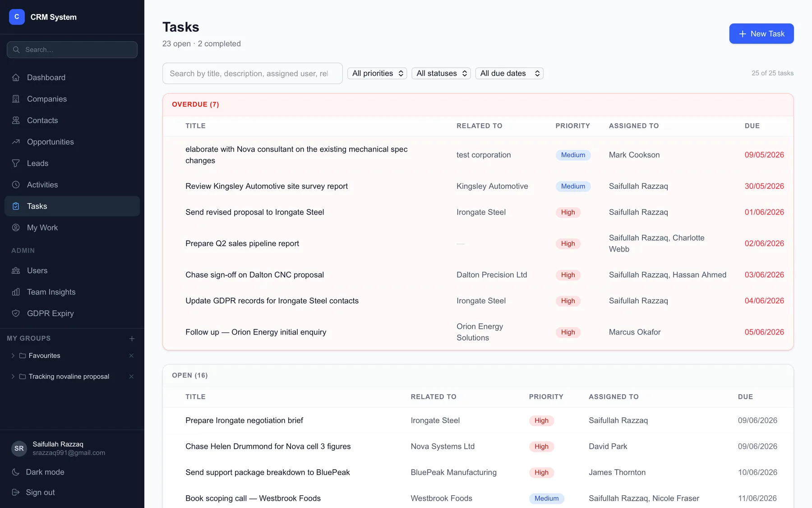
Task: Click the SR user avatar
Action: pyautogui.click(x=19, y=448)
